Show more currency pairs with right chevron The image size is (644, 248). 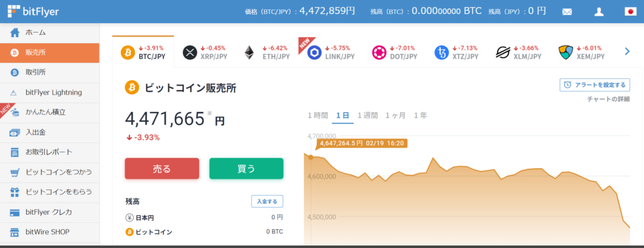[x=627, y=52]
